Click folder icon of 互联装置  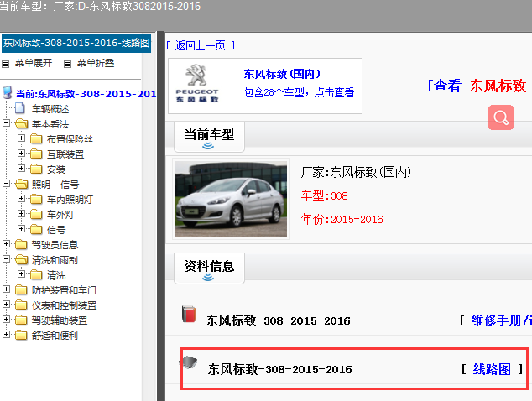[36, 154]
